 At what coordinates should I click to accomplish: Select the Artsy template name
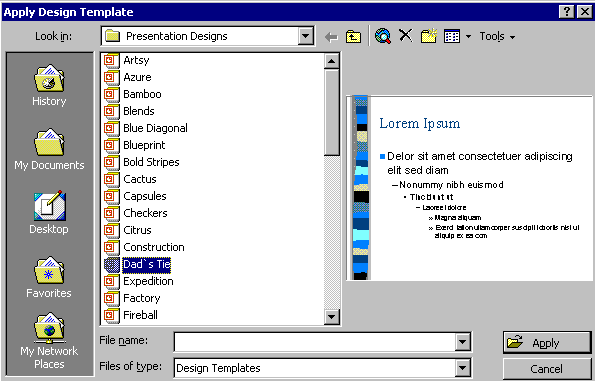click(x=136, y=60)
